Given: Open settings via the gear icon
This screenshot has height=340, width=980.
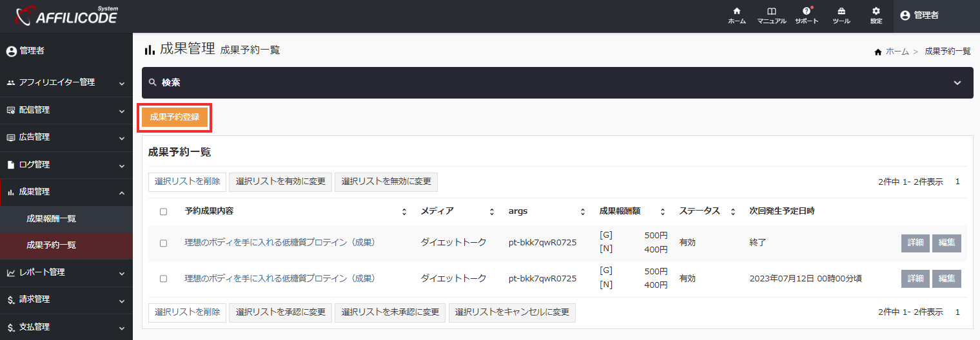Looking at the screenshot, I should tap(876, 12).
